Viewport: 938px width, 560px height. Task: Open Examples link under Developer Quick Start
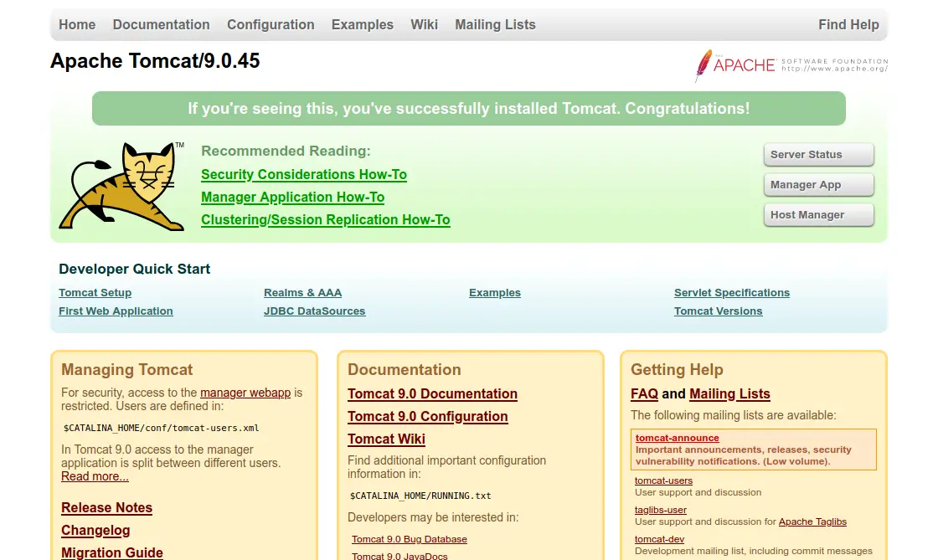[x=495, y=293]
